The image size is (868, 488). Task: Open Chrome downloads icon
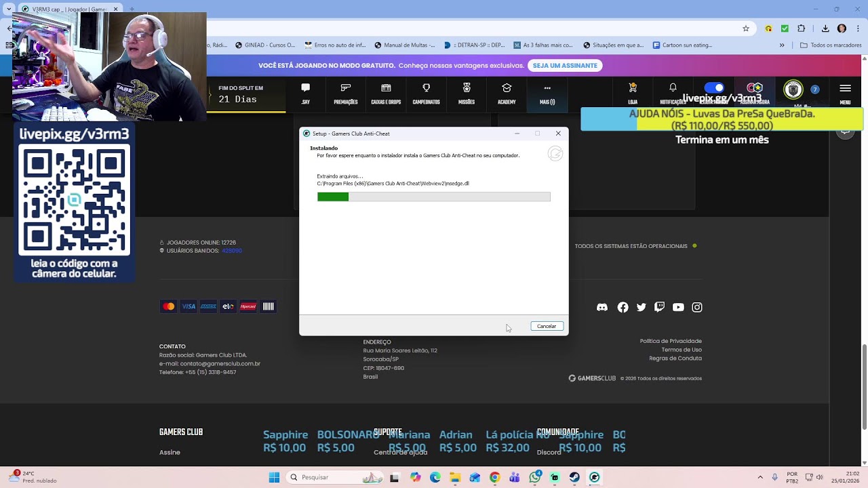[825, 28]
